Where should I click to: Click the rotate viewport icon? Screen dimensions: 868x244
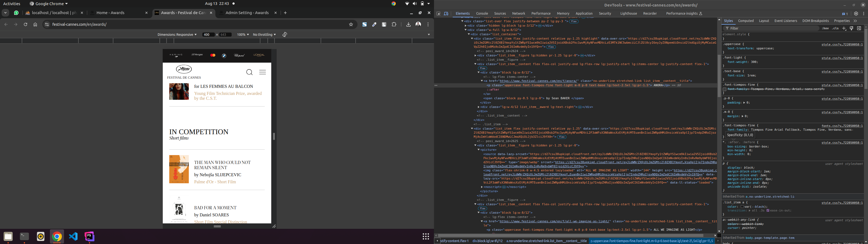(285, 35)
